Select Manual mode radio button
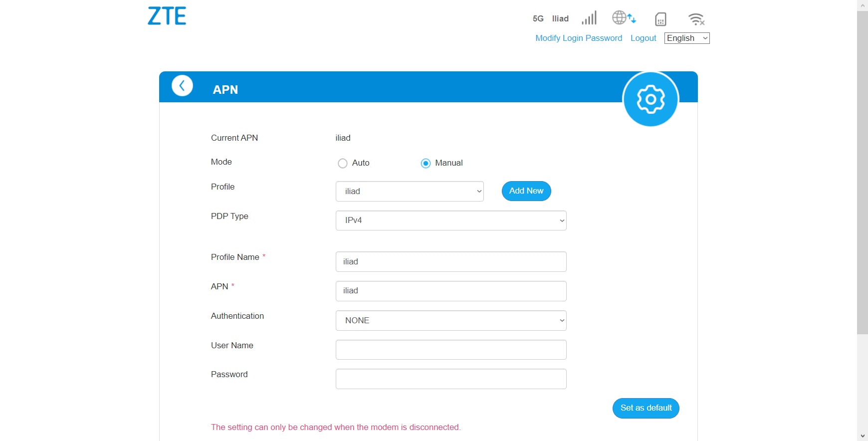Viewport: 868px width, 441px height. [426, 163]
